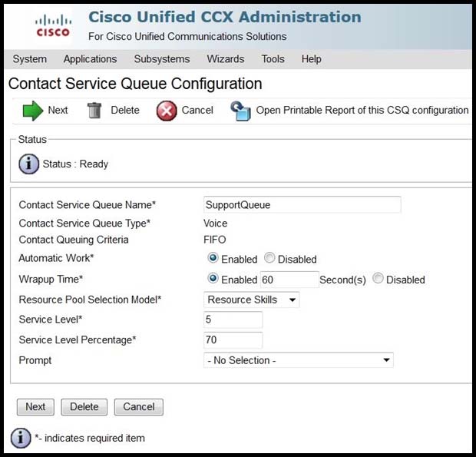
Task: Open the Subsystems menu
Action: pos(161,59)
